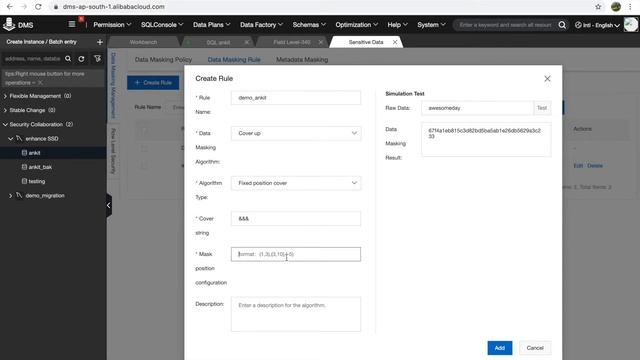Expand Flexible Management group

pos(5,96)
